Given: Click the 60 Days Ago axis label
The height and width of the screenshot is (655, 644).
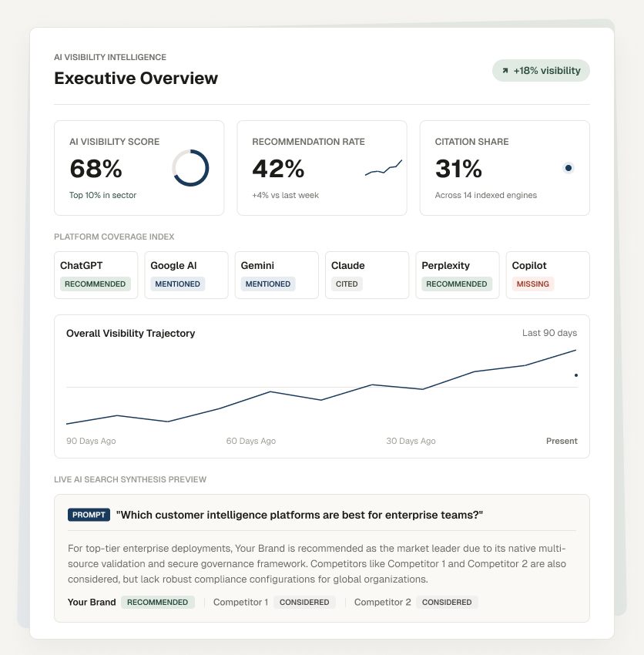Looking at the screenshot, I should (x=251, y=441).
